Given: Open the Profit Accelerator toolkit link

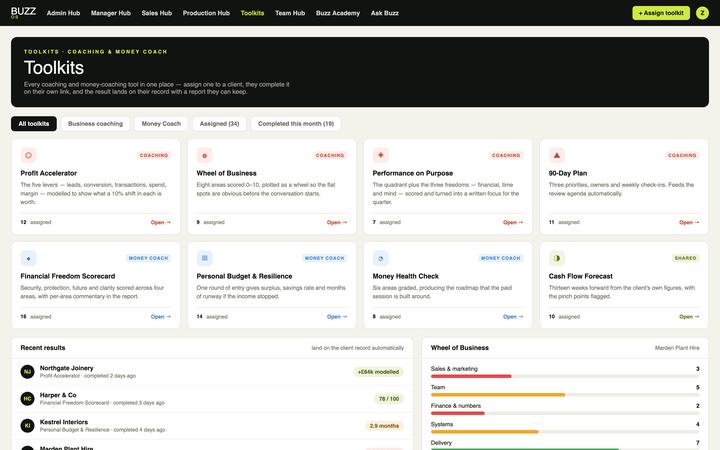Looking at the screenshot, I should (x=161, y=222).
